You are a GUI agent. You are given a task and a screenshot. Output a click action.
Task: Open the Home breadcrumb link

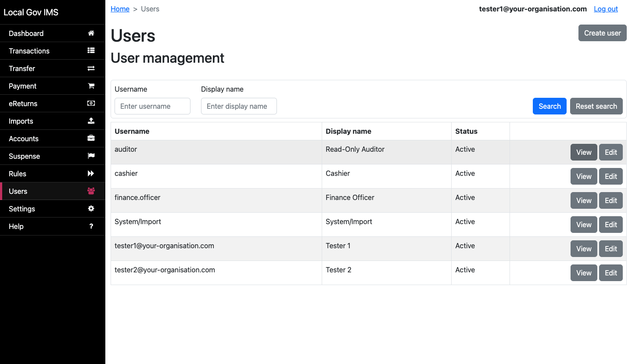point(120,9)
